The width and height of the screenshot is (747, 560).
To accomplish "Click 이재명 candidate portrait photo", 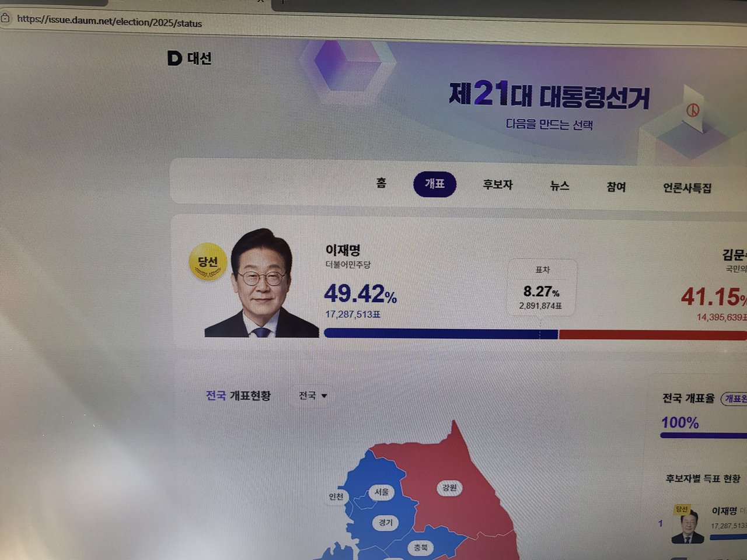I will click(261, 283).
